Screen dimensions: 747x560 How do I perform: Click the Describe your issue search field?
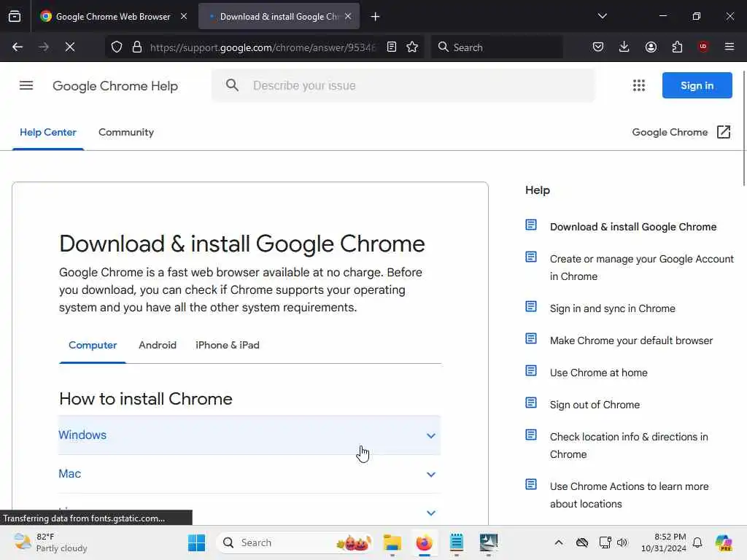(x=403, y=85)
